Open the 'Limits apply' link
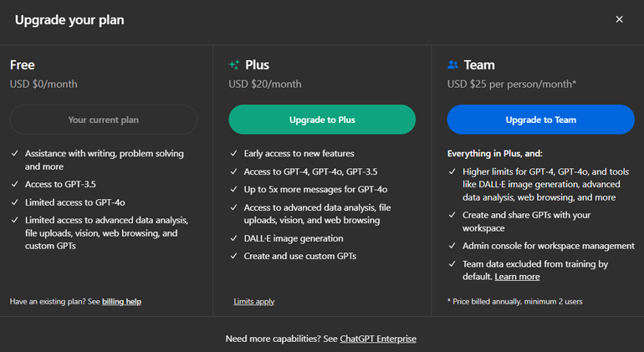Viewport: 644px width, 352px height. tap(254, 301)
